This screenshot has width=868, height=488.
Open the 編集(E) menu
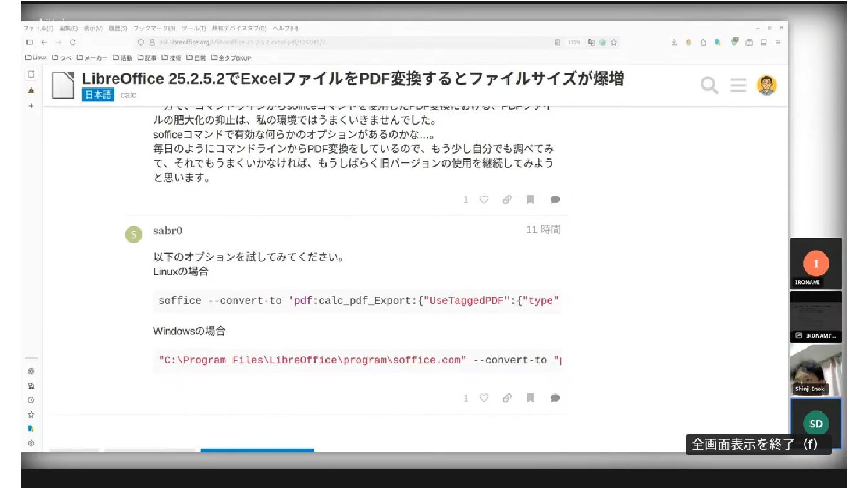68,28
